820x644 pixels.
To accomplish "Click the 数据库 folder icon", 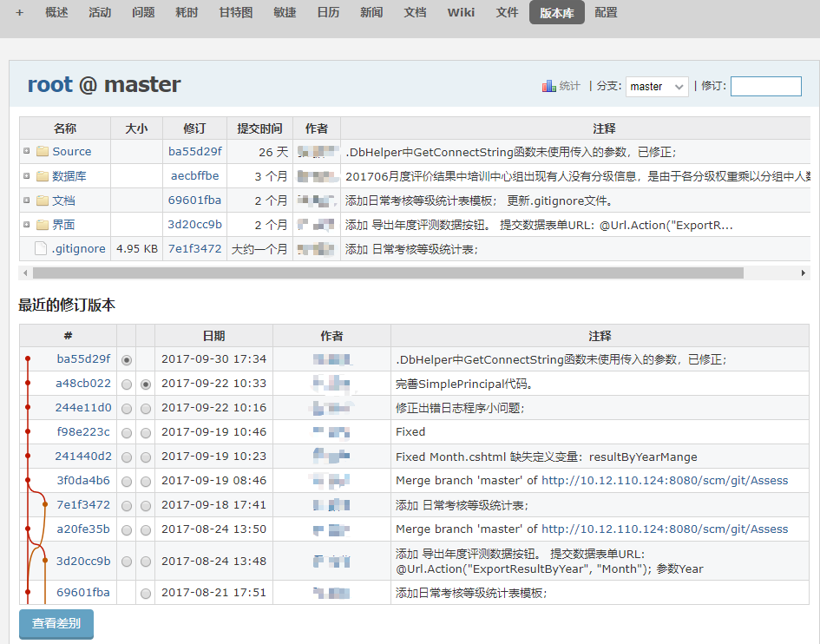I will pyautogui.click(x=42, y=176).
